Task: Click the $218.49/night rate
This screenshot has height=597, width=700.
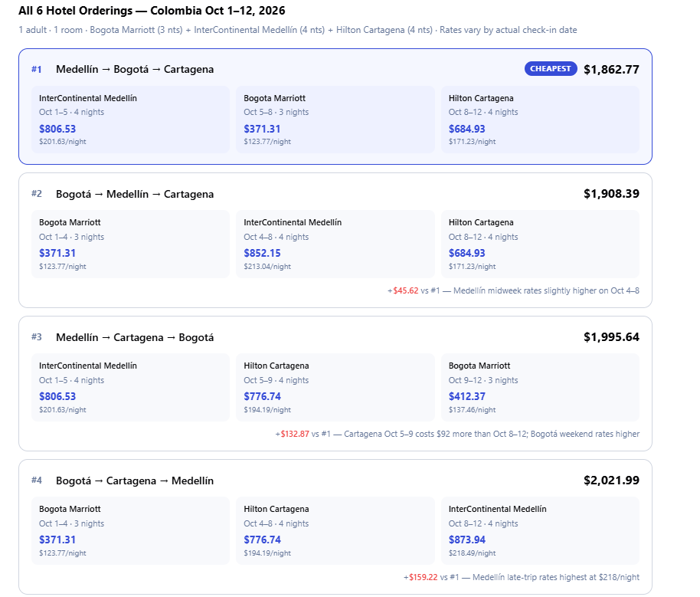Action: (472, 553)
